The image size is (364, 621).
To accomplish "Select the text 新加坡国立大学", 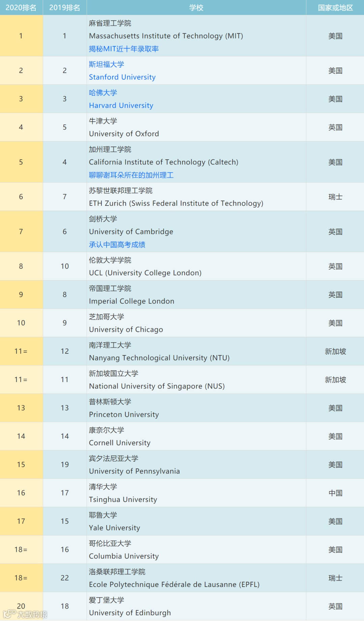I will click(x=114, y=374).
